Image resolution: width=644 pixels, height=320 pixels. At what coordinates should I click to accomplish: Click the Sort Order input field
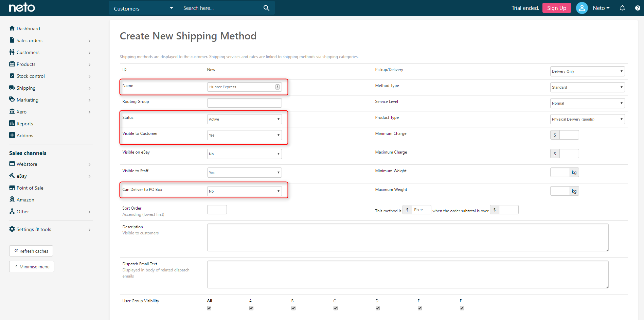[217, 210]
